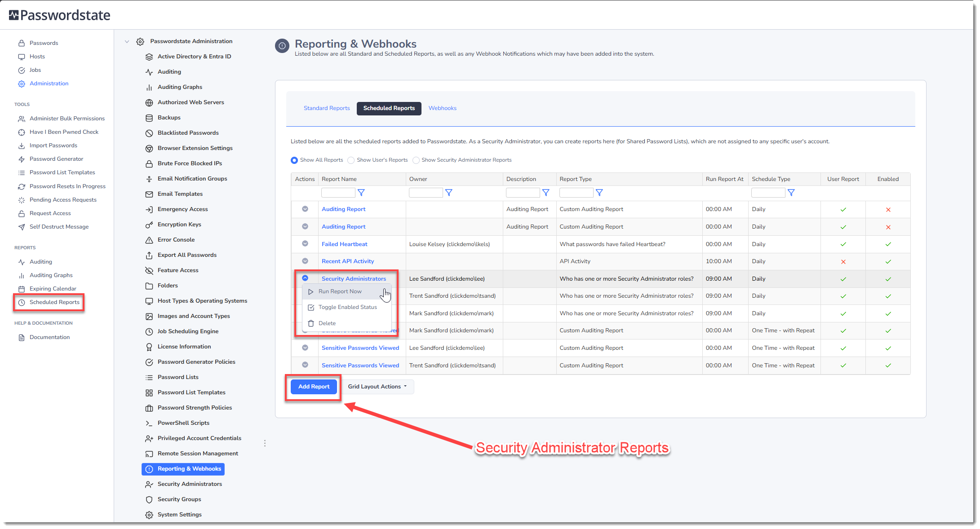Screen dimensions: 980x529
Task: Open Reporting & Webhooks in admin menu
Action: coord(183,469)
